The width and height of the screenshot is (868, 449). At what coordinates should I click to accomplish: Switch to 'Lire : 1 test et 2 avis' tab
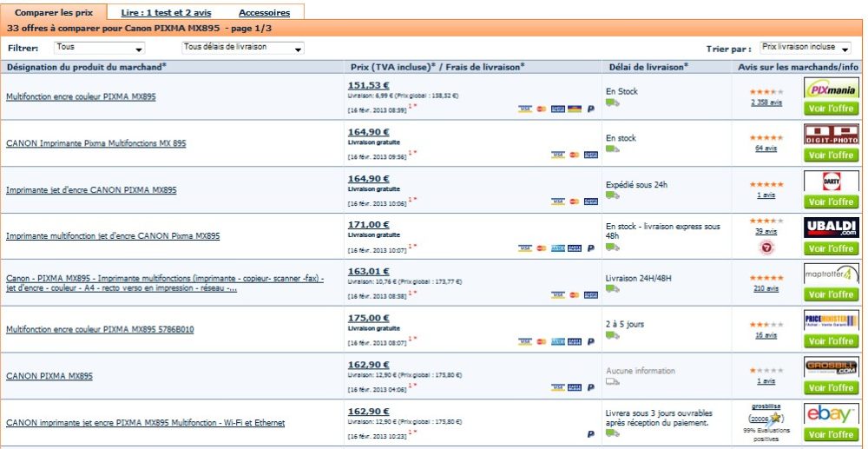[166, 12]
